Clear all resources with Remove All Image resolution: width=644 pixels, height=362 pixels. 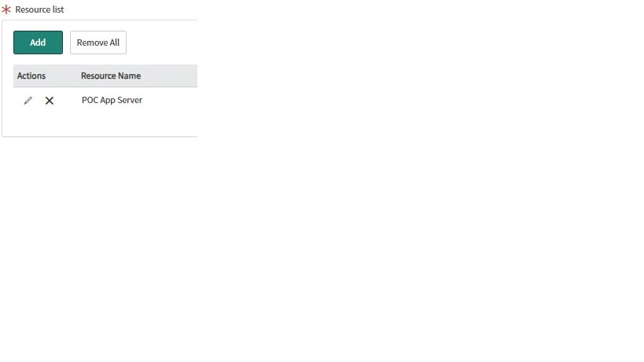98,42
